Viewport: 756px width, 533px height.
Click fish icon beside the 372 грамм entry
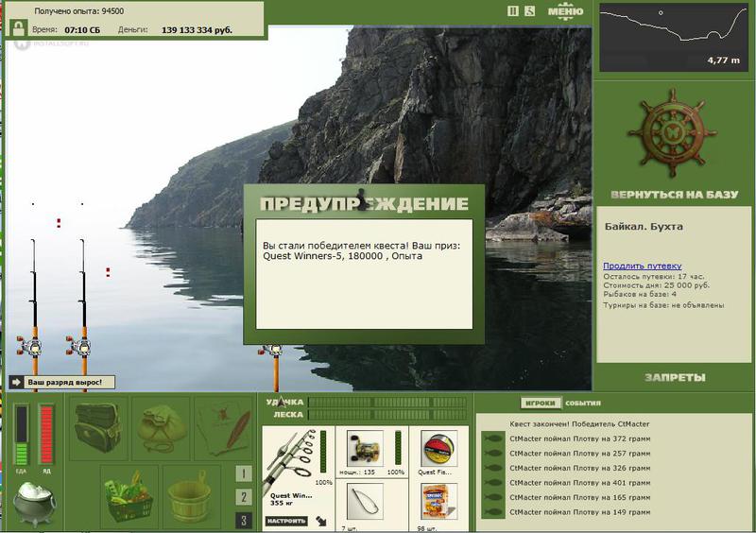point(492,438)
